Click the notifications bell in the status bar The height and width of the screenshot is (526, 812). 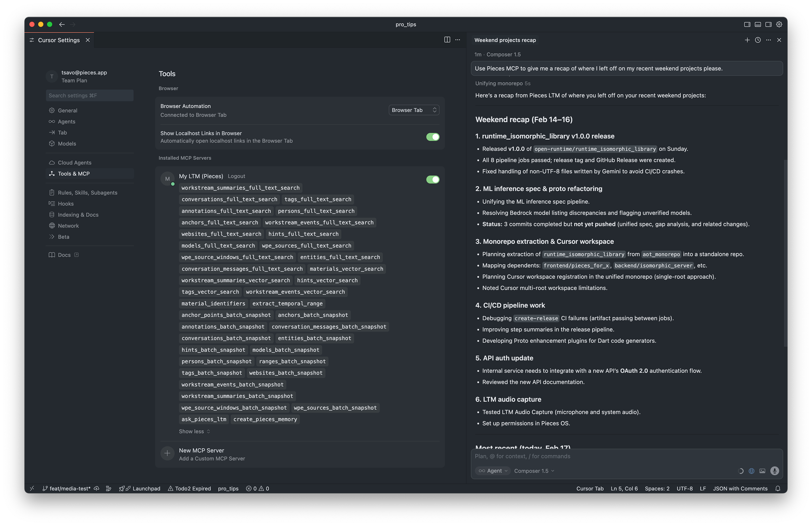pyautogui.click(x=778, y=488)
